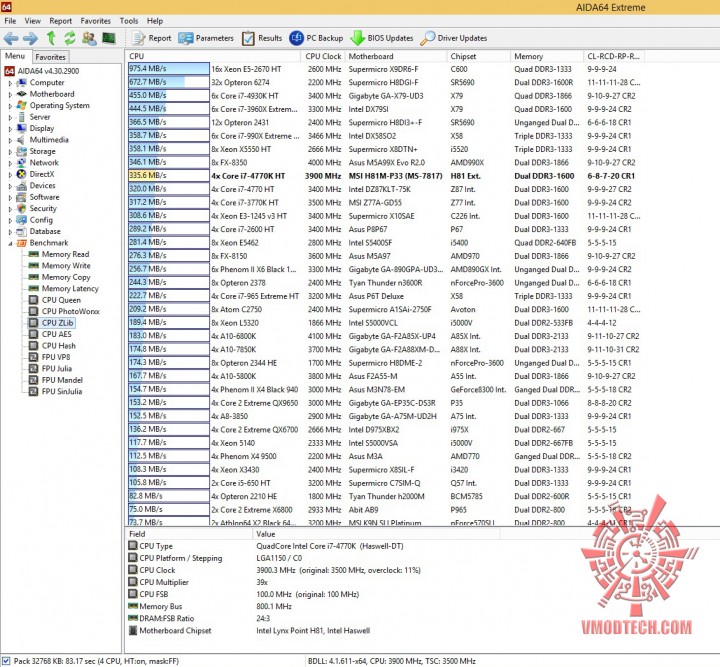Sort by the CL-RCD-RP-R column header
This screenshot has width=720, height=667.
[x=613, y=56]
